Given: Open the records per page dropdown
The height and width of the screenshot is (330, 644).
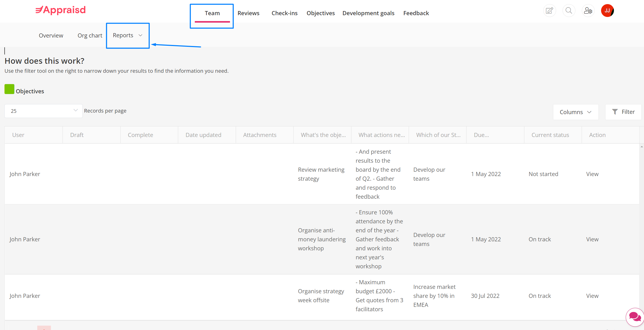Looking at the screenshot, I should 43,111.
